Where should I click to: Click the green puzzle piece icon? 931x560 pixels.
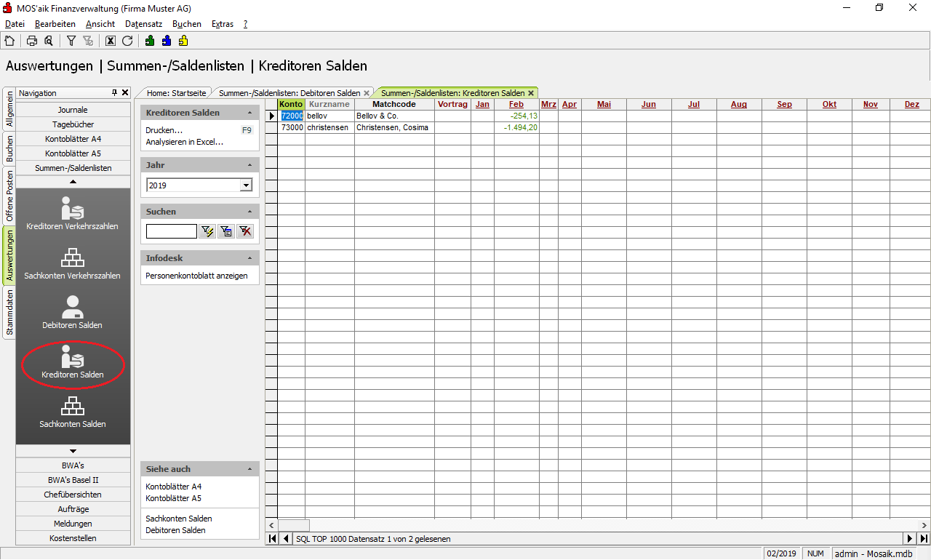[x=150, y=41]
